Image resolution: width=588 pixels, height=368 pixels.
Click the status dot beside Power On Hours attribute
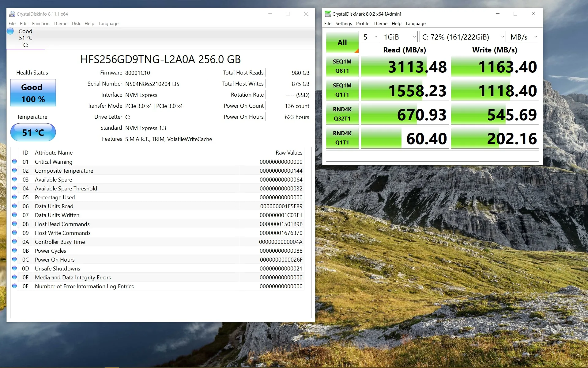(14, 259)
